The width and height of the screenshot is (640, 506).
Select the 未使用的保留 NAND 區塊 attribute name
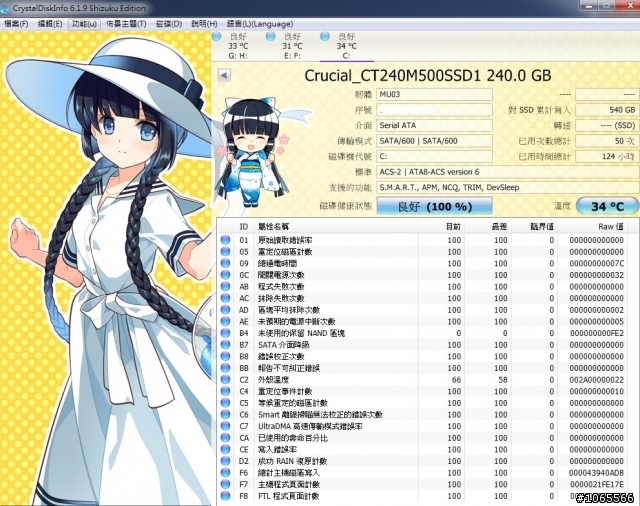(302, 333)
